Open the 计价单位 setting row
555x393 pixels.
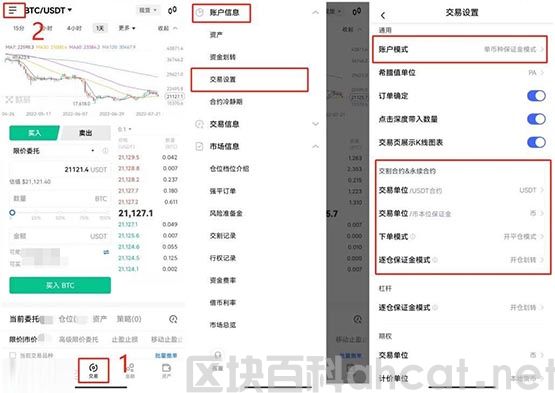[462, 378]
